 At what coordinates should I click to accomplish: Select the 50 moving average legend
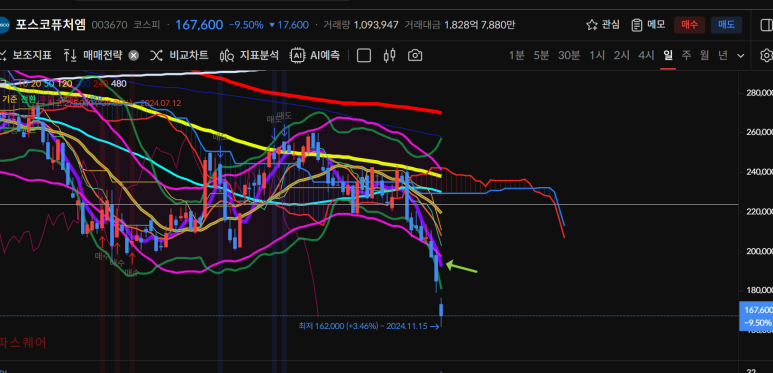pos(49,84)
